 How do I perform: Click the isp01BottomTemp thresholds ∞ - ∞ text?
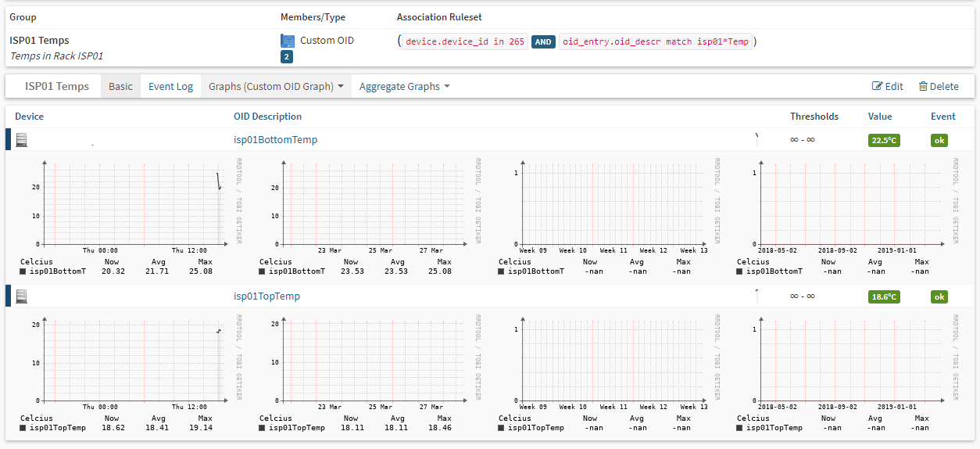[803, 140]
